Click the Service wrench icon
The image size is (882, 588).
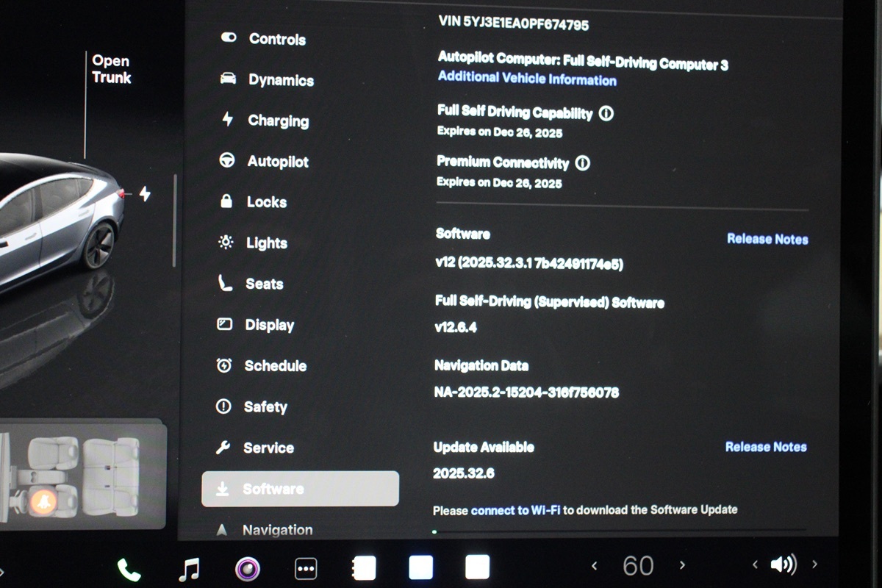coord(223,447)
